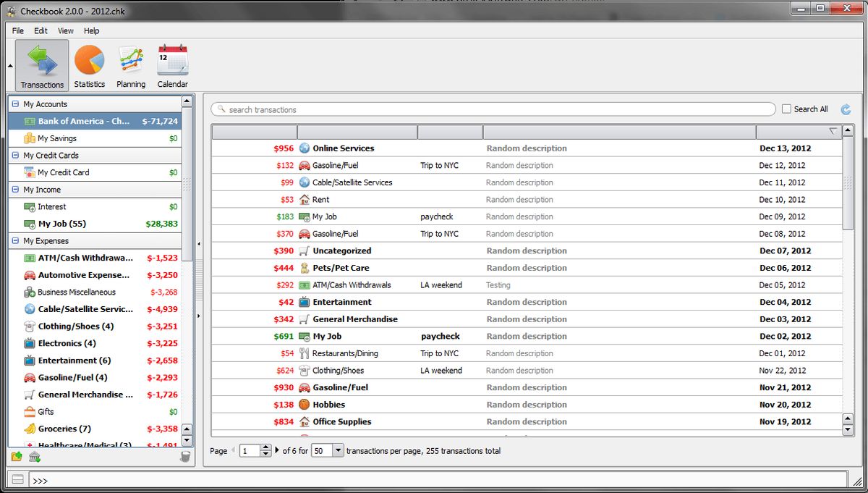Add a new account using the bank icon
Viewport: 868px width, 493px height.
pos(33,457)
